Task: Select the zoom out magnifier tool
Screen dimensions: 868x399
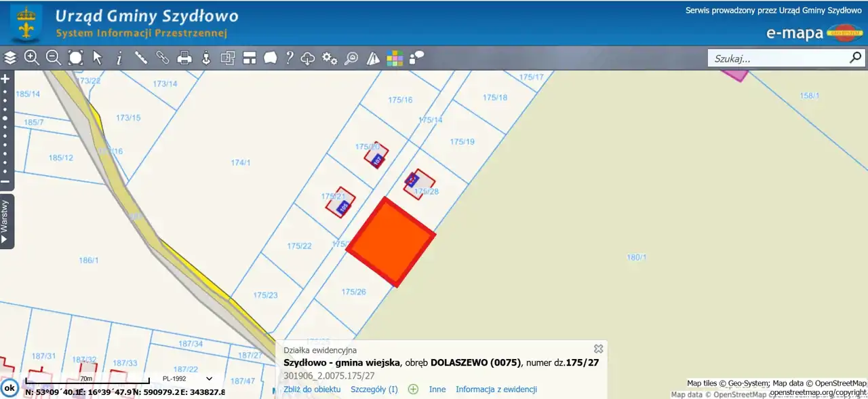Action: 53,58
